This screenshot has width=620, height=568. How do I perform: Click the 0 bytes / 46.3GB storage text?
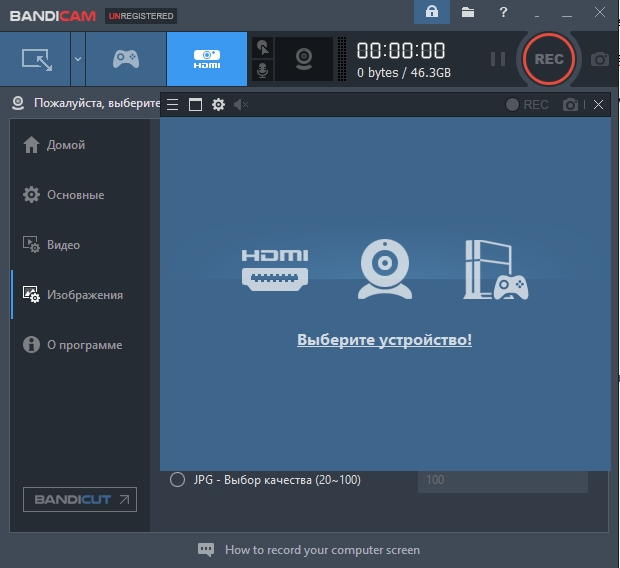[x=404, y=73]
